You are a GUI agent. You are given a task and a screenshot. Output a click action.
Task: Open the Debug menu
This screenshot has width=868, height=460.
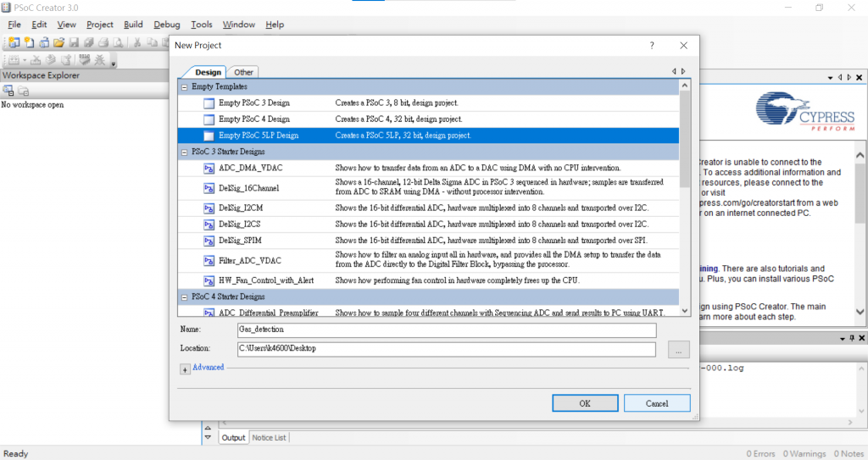(x=167, y=25)
